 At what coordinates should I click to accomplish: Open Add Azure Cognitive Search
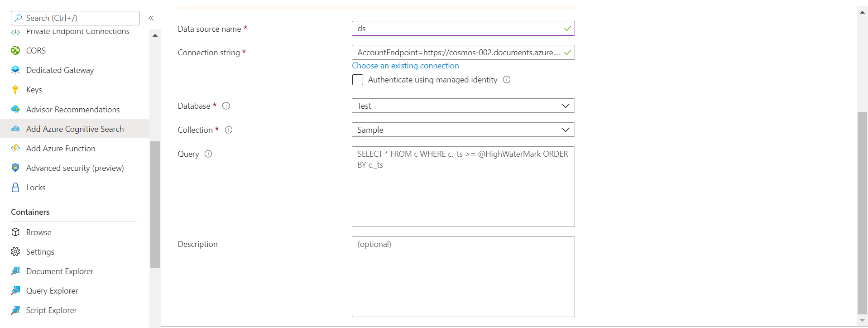(x=75, y=129)
